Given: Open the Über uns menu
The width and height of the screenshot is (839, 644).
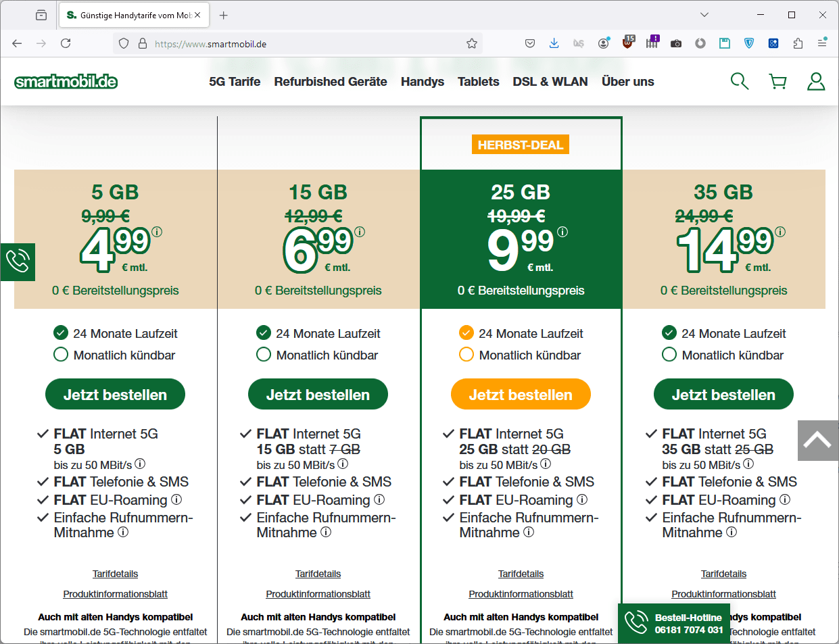Looking at the screenshot, I should point(628,82).
